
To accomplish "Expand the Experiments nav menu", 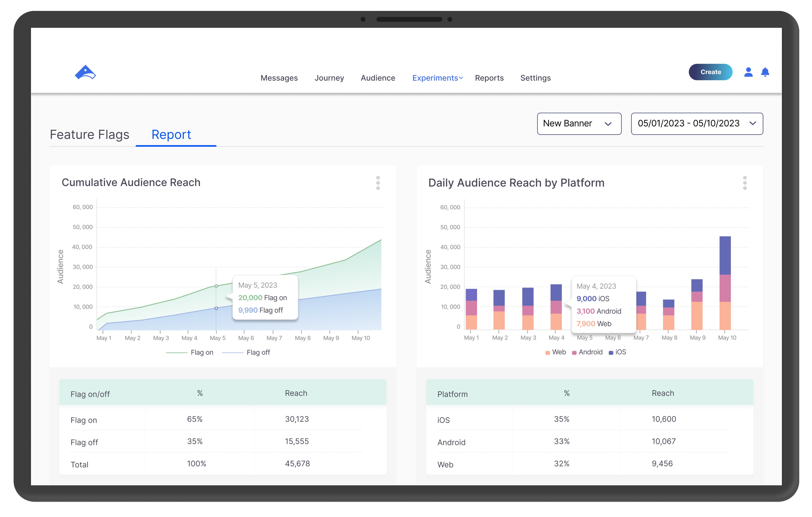I will (x=437, y=78).
